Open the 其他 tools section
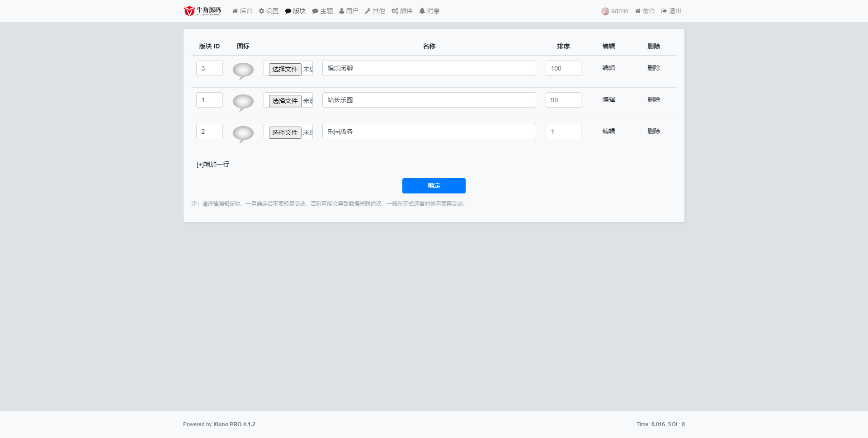Image resolution: width=868 pixels, height=438 pixels. pos(375,11)
